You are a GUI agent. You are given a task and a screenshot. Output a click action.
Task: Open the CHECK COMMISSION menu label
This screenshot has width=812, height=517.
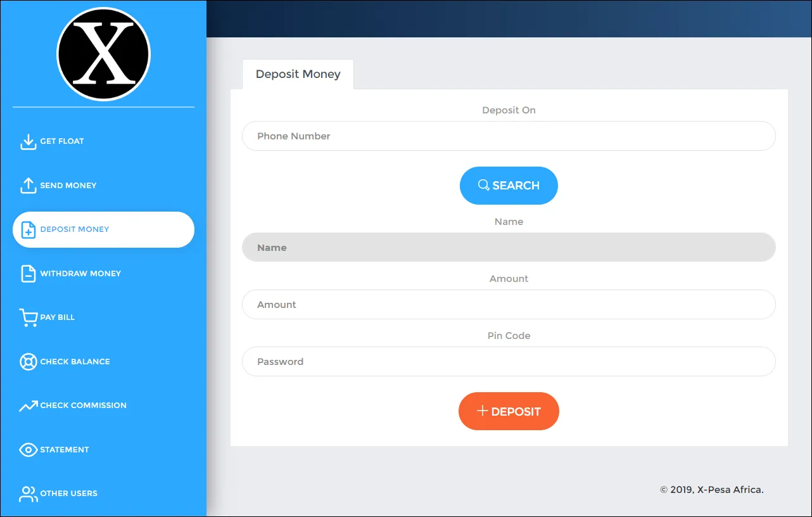84,405
